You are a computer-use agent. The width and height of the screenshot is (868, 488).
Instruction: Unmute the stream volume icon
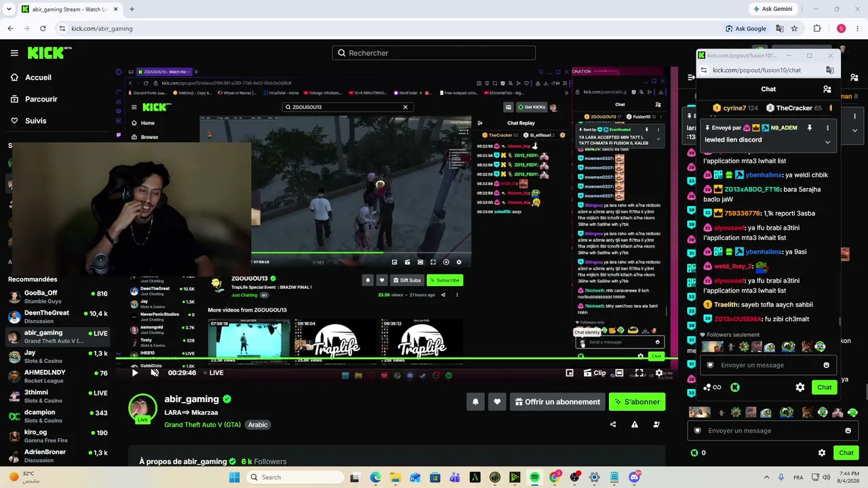click(x=155, y=373)
